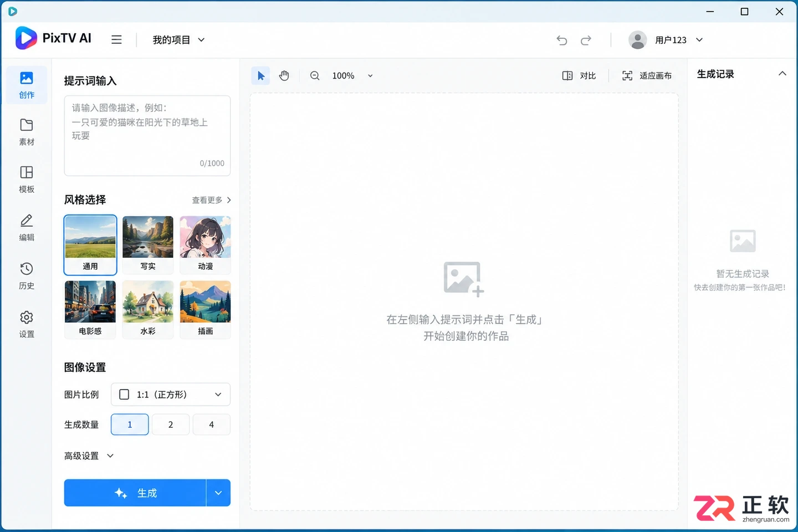Click the zoom out magnifier icon
The height and width of the screenshot is (532, 798).
[315, 75]
